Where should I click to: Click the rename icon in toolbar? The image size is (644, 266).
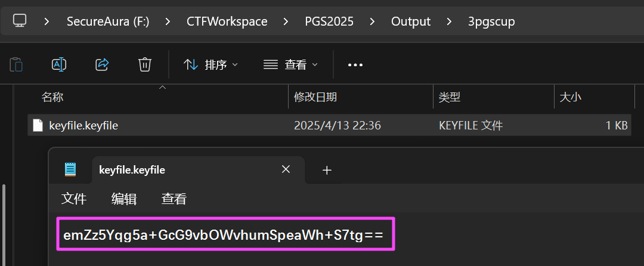tap(59, 64)
